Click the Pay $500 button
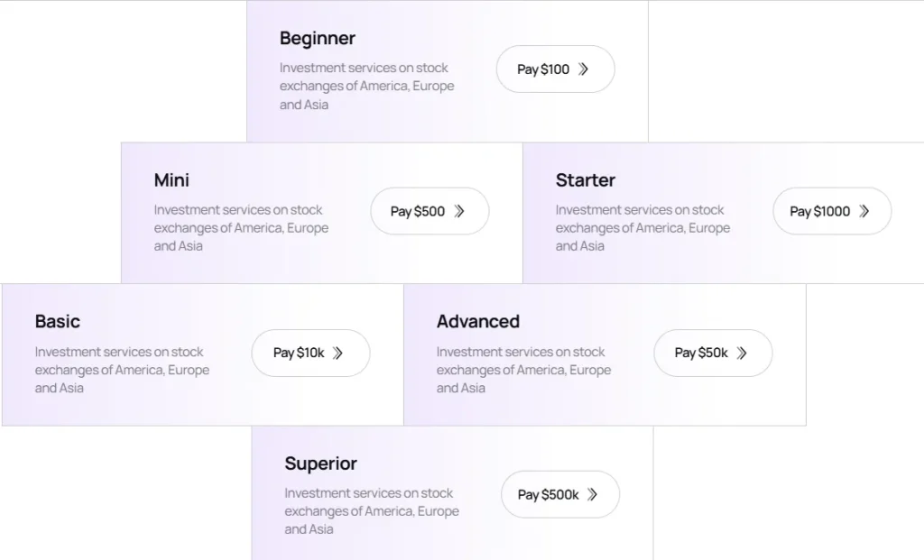Screen dimensions: 924x560 tap(429, 211)
